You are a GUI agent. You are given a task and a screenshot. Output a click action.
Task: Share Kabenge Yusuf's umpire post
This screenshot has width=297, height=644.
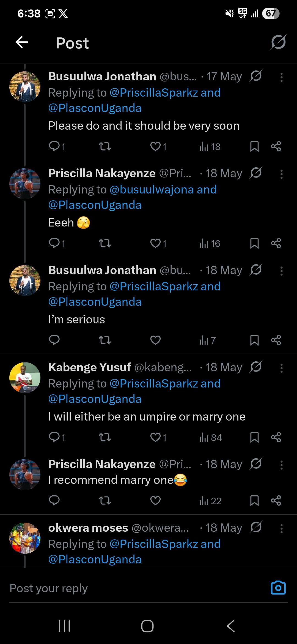(276, 437)
